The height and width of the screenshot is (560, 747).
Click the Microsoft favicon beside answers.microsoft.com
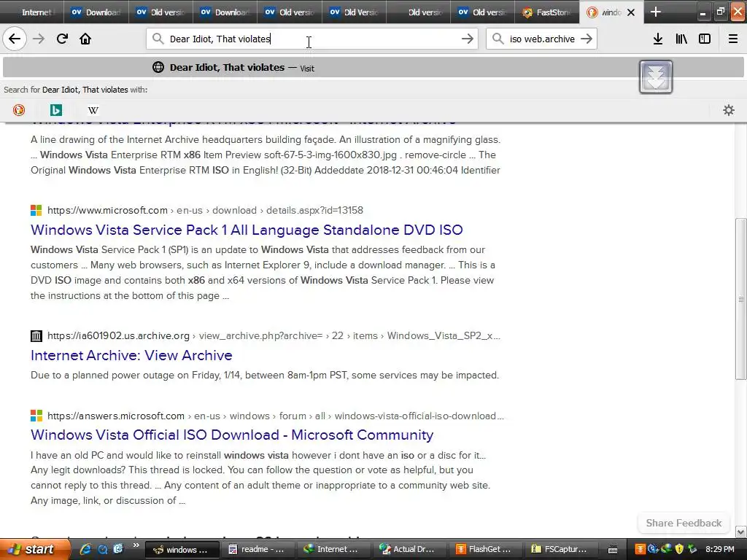click(x=36, y=416)
